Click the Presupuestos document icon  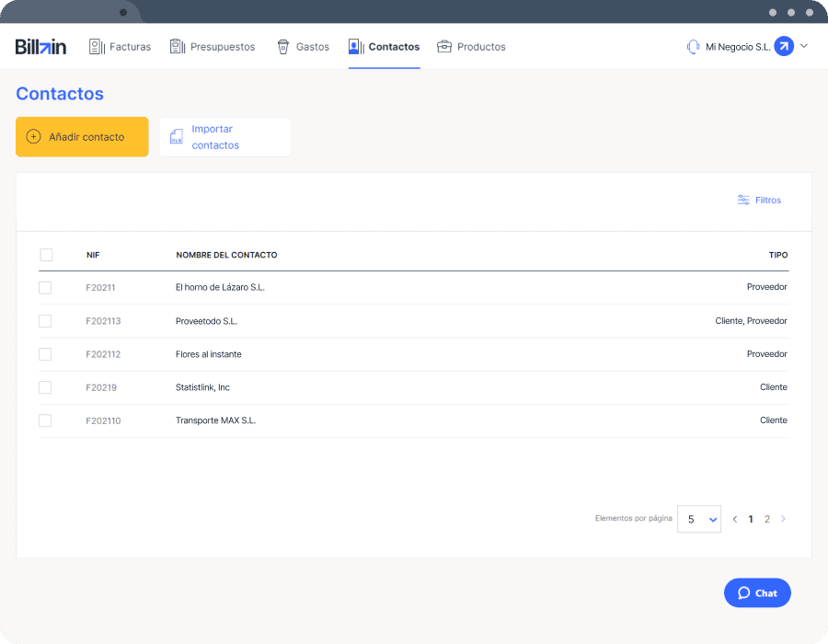coord(178,46)
